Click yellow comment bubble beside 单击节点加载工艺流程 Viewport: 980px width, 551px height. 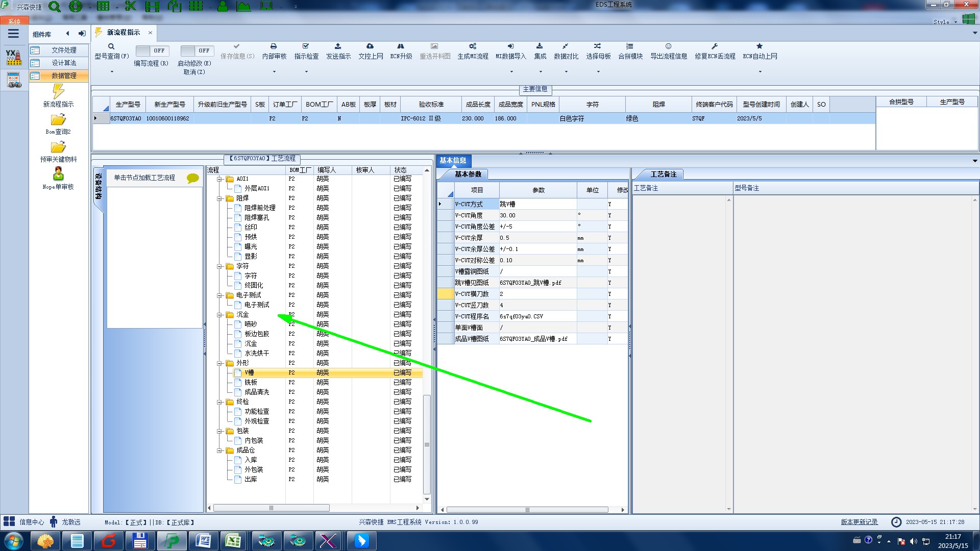point(193,178)
